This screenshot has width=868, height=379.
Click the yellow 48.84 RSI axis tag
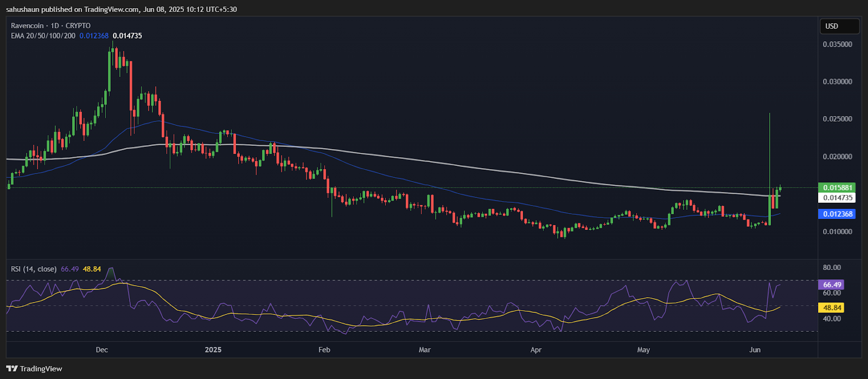pyautogui.click(x=832, y=307)
